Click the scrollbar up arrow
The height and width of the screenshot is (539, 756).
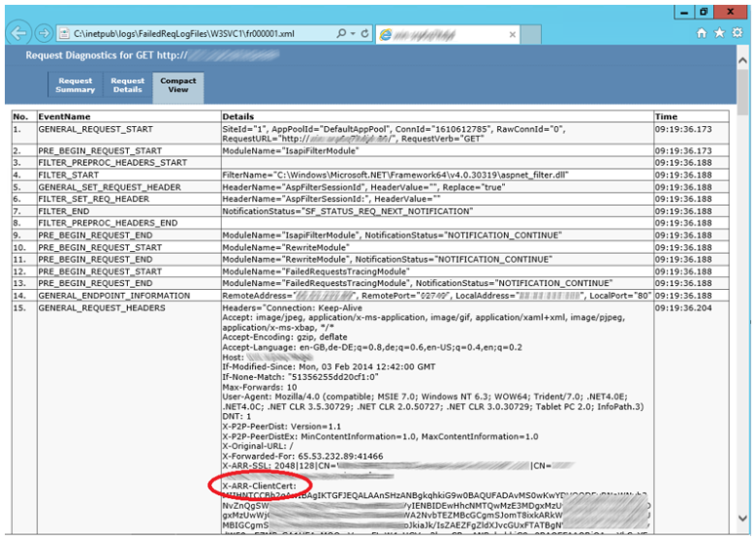point(743,61)
